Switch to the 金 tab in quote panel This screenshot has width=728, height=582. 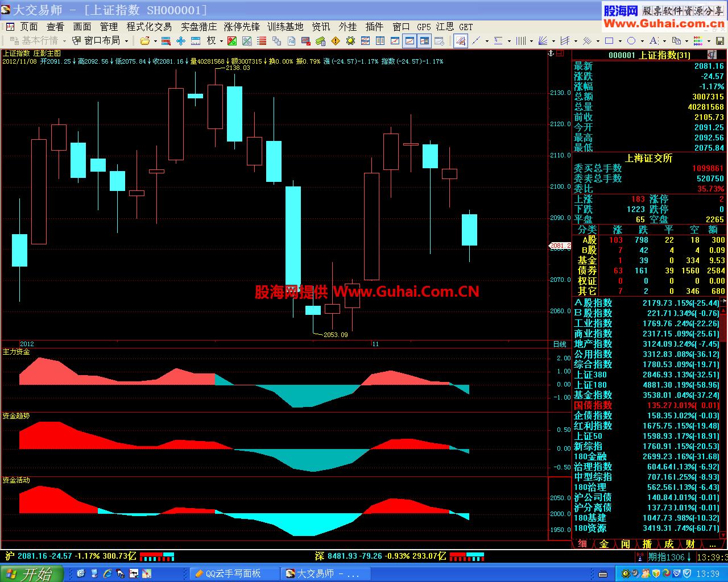pos(604,544)
